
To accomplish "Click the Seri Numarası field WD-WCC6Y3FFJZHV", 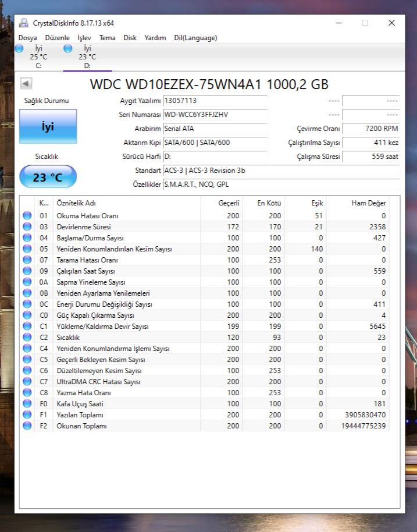I will 215,115.
